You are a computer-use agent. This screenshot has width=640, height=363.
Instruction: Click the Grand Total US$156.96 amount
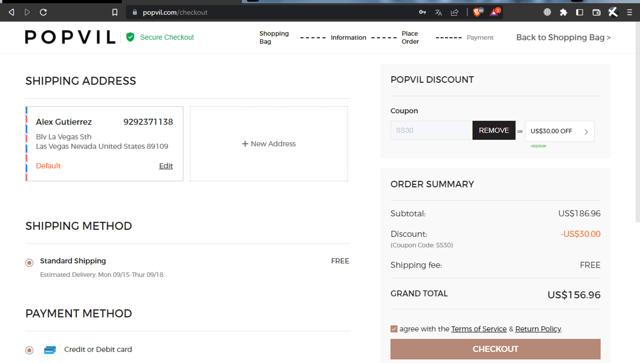(574, 295)
